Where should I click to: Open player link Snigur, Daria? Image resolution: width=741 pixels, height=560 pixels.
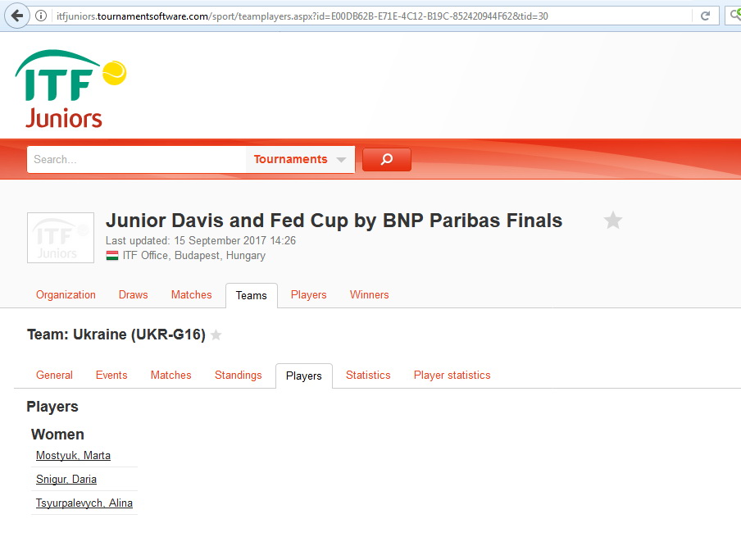[66, 479]
